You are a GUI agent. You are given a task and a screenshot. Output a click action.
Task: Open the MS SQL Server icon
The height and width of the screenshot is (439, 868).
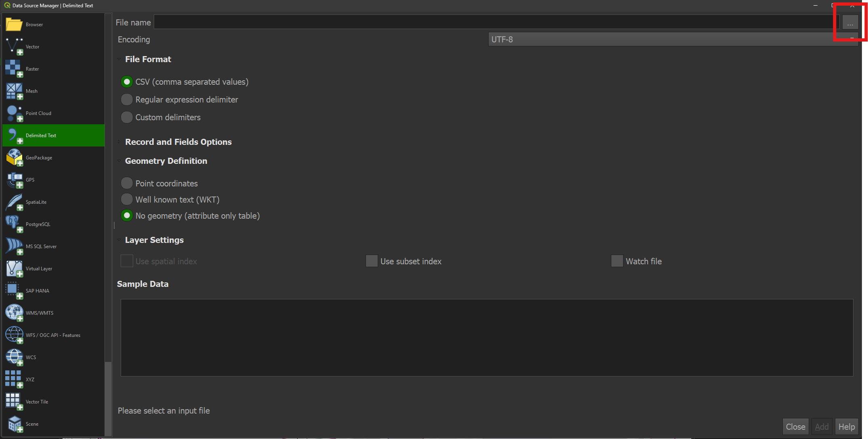pos(14,246)
